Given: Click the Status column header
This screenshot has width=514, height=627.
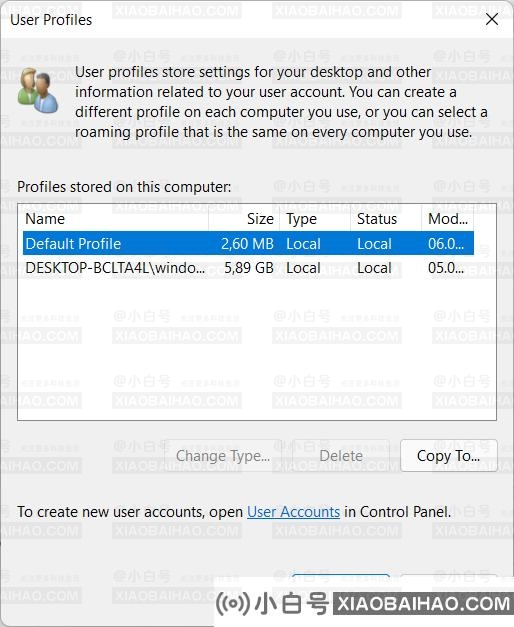Looking at the screenshot, I should (x=386, y=219).
